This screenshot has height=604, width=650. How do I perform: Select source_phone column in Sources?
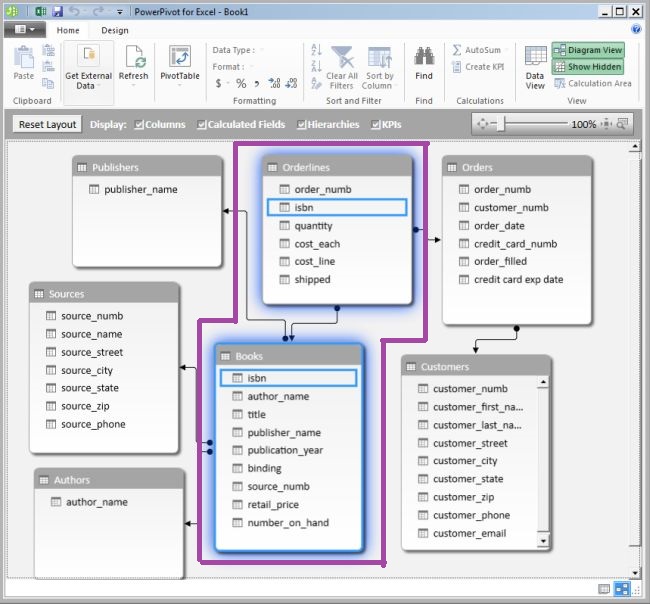point(85,424)
